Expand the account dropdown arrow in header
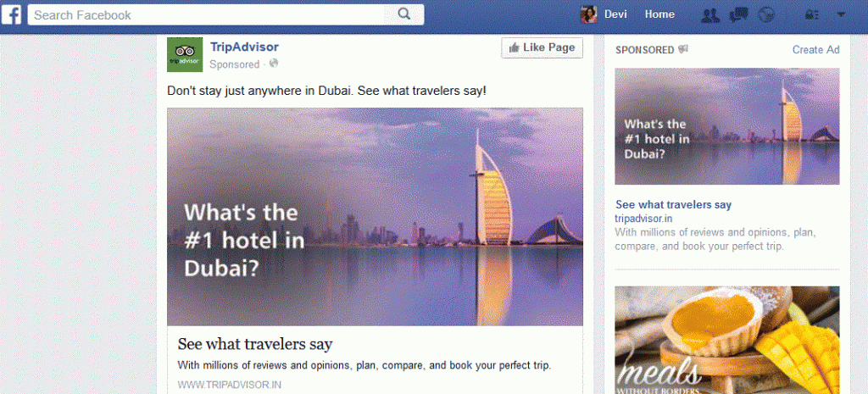 841,15
